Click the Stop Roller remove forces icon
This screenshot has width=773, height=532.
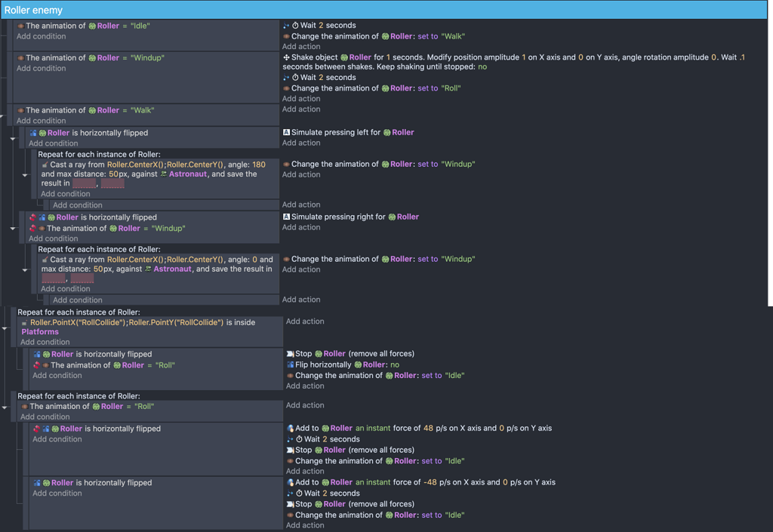click(291, 353)
